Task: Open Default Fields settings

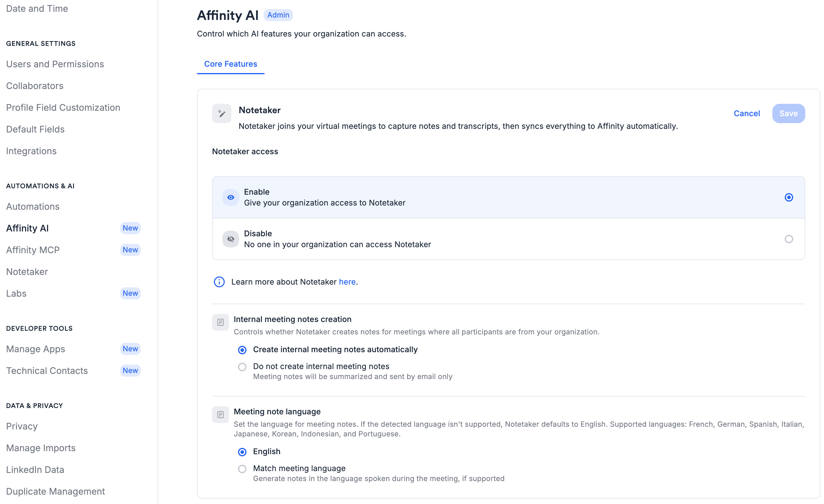Action: coord(35,129)
